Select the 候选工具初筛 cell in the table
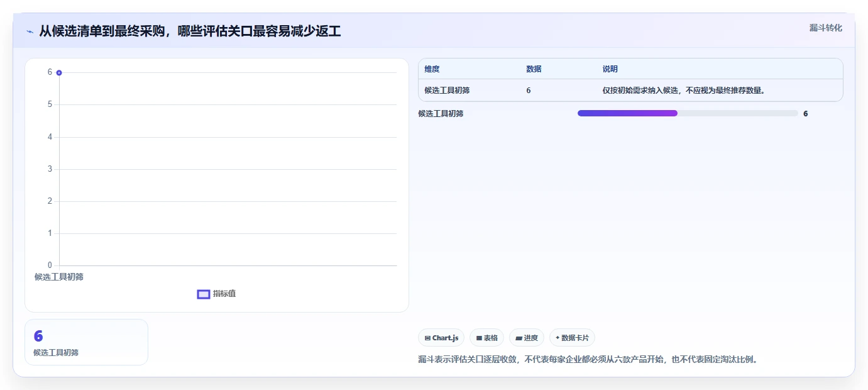 [447, 91]
